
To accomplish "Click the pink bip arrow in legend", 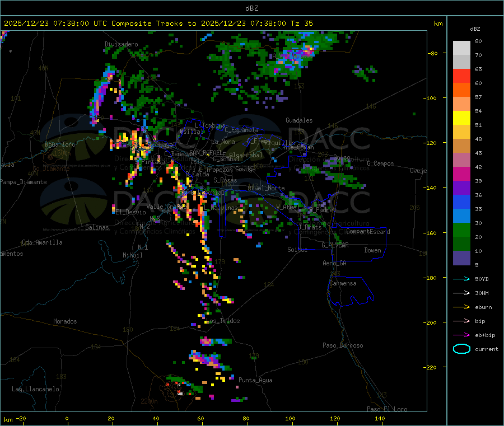I will 461,321.
